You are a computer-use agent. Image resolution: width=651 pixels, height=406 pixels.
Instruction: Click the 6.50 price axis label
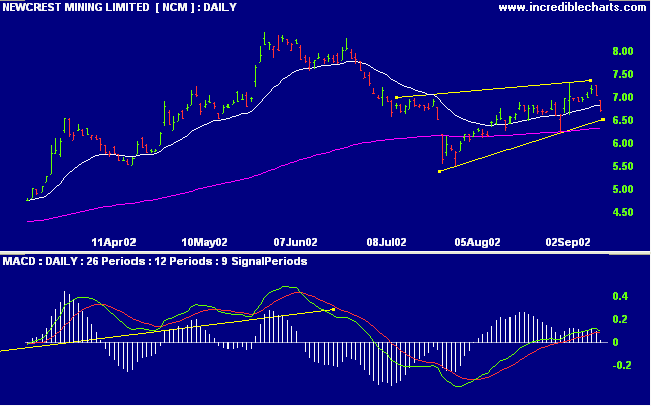622,121
